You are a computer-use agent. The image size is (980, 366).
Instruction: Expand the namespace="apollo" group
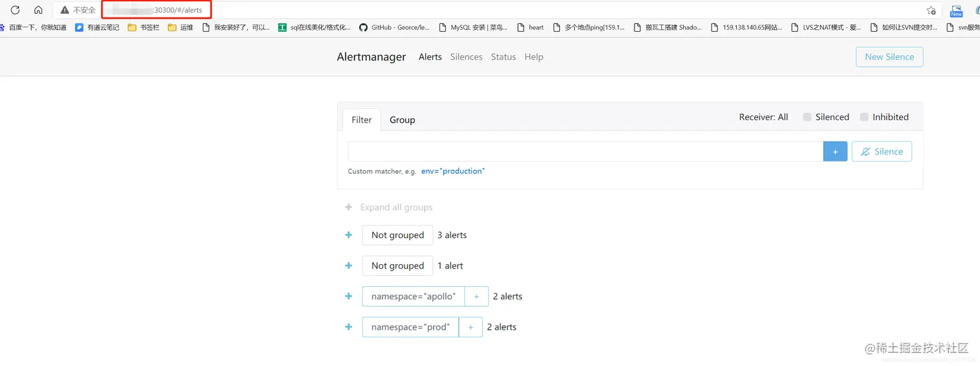pyautogui.click(x=349, y=296)
